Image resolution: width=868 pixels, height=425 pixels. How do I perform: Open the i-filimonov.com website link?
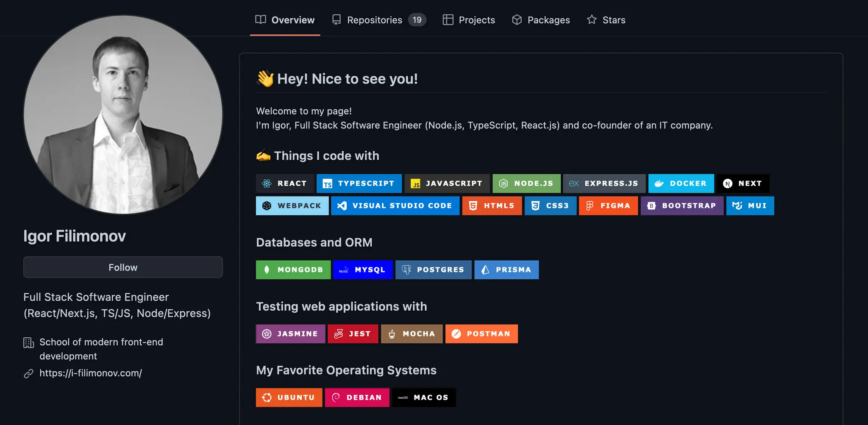91,373
